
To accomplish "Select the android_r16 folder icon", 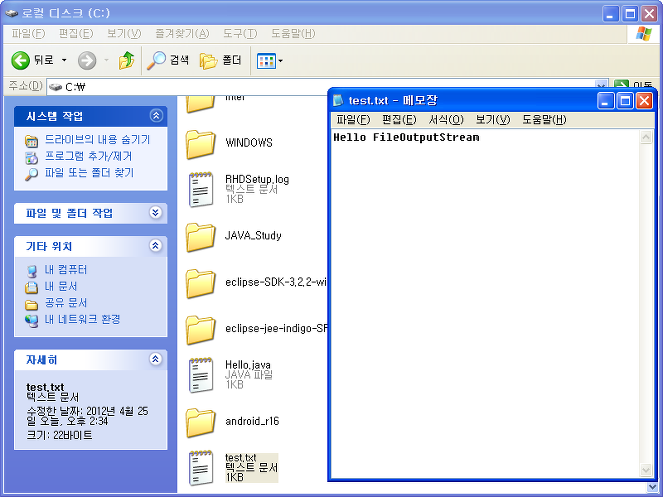I will 200,423.
